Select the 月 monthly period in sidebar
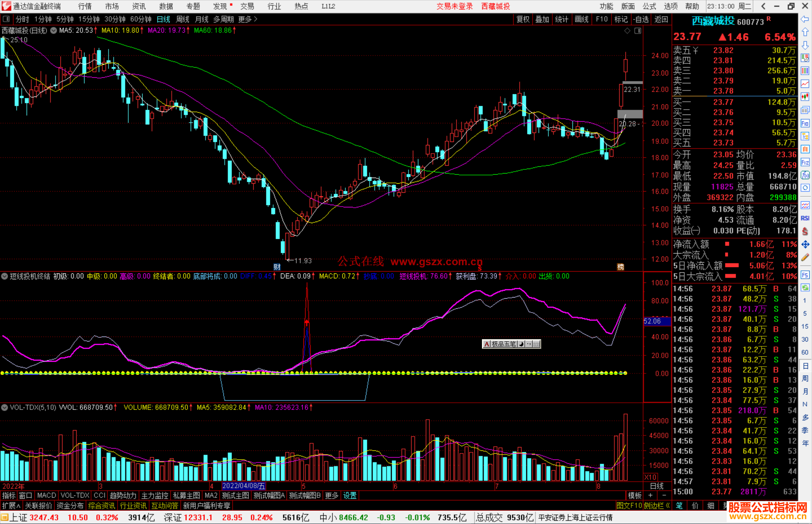812x524 pixels. [805, 391]
